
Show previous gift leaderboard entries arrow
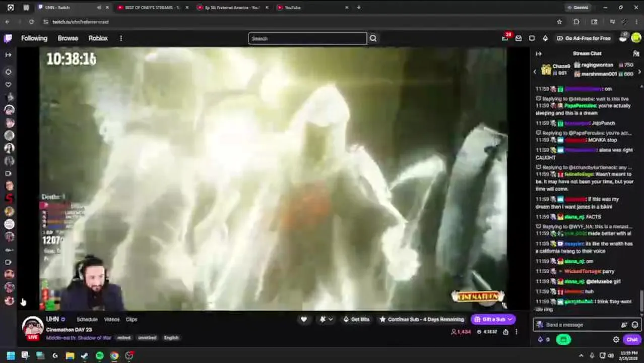[x=535, y=72]
